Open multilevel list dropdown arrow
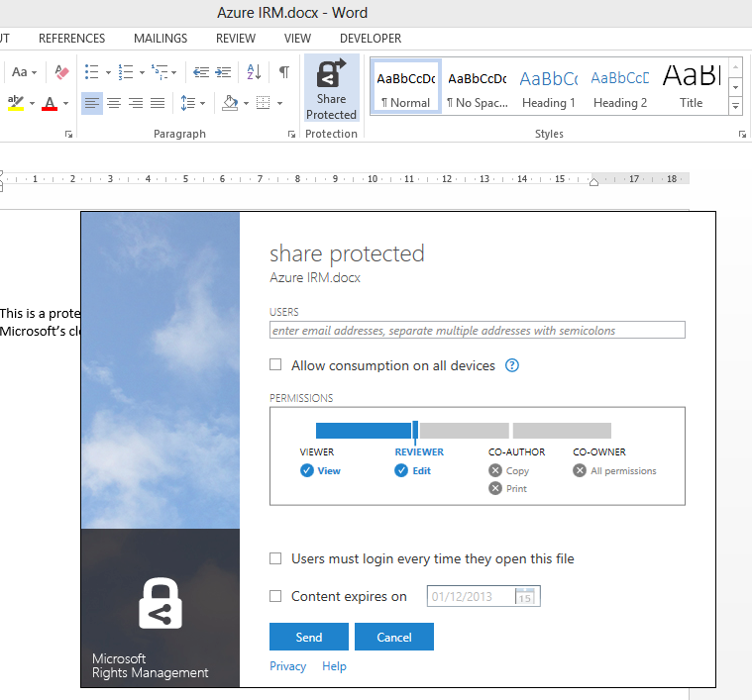Image resolution: width=752 pixels, height=700 pixels. tap(174, 73)
